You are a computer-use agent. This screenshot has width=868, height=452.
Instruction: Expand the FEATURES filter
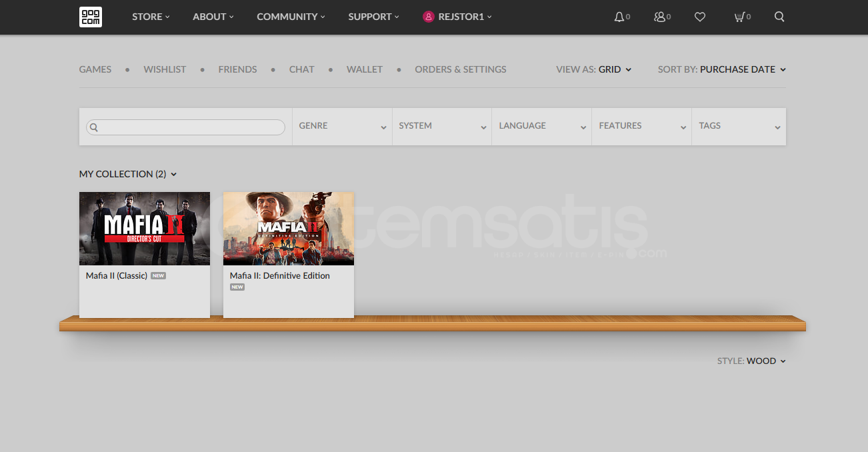(641, 126)
